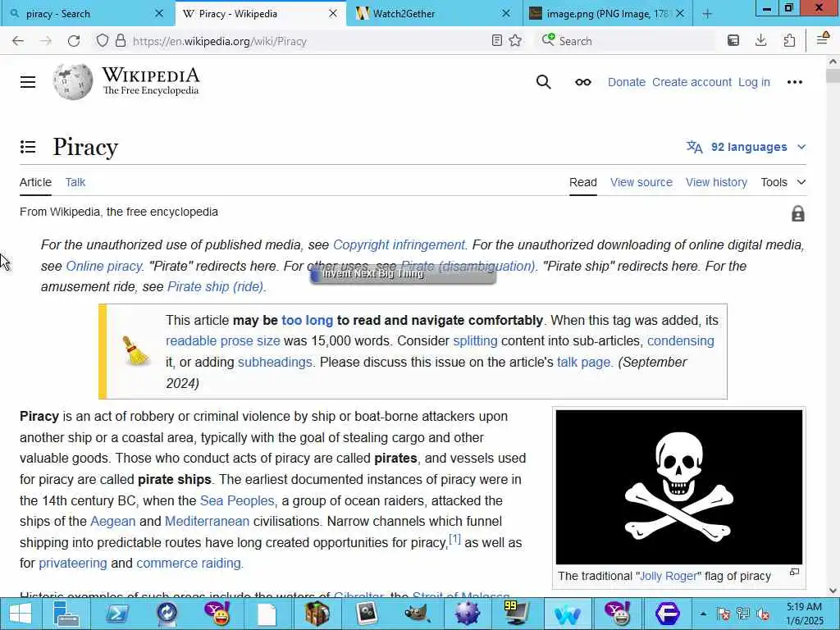Follow the Jolly Roger caption link
The image size is (840, 630).
(x=668, y=576)
